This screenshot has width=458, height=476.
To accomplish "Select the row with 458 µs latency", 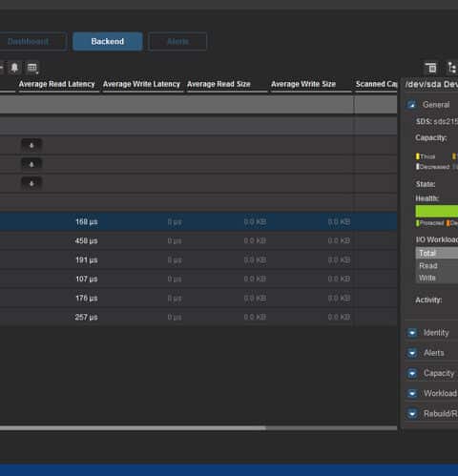I will click(198, 240).
